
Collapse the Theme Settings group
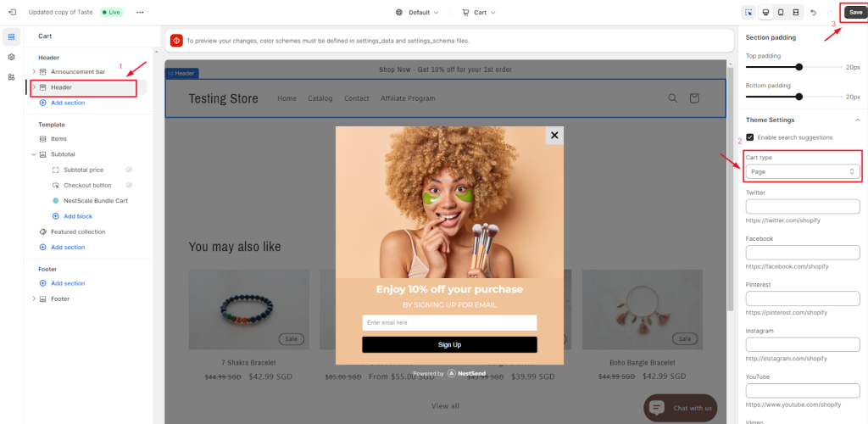click(x=857, y=120)
